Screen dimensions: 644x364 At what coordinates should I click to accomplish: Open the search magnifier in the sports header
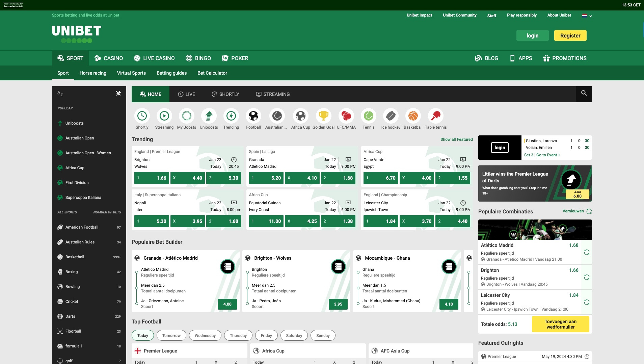(584, 94)
